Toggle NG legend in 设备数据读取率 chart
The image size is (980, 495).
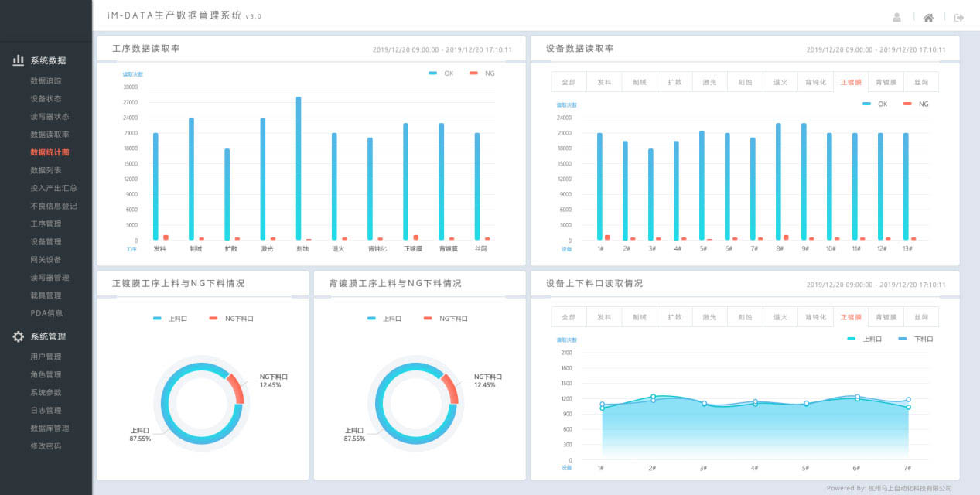click(916, 104)
